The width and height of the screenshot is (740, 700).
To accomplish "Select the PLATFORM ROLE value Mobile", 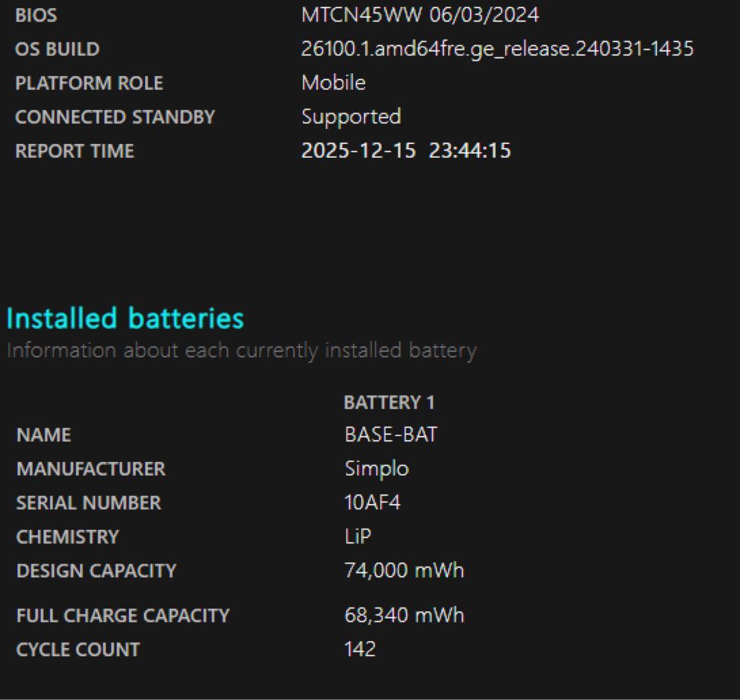I will 334,83.
